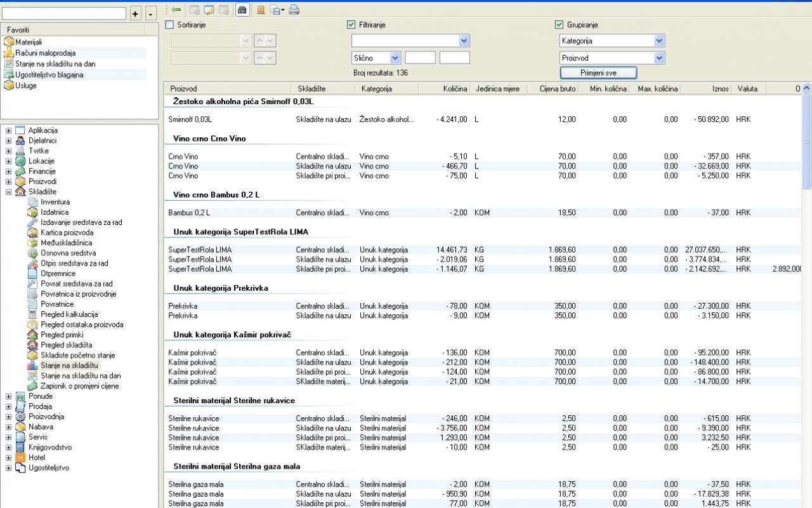
Task: Collapse the Skladište tree node
Action: pos(8,192)
